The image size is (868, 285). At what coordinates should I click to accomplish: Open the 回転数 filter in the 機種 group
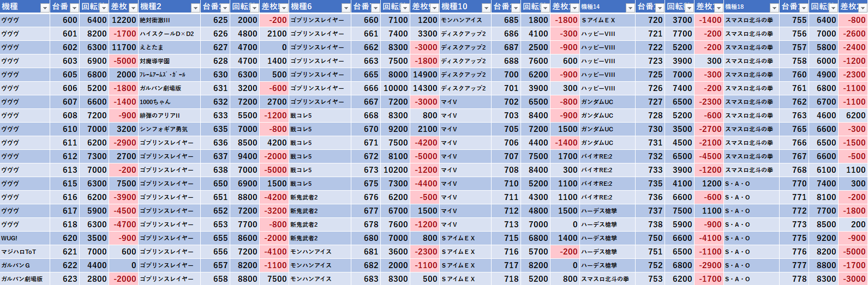104,8
